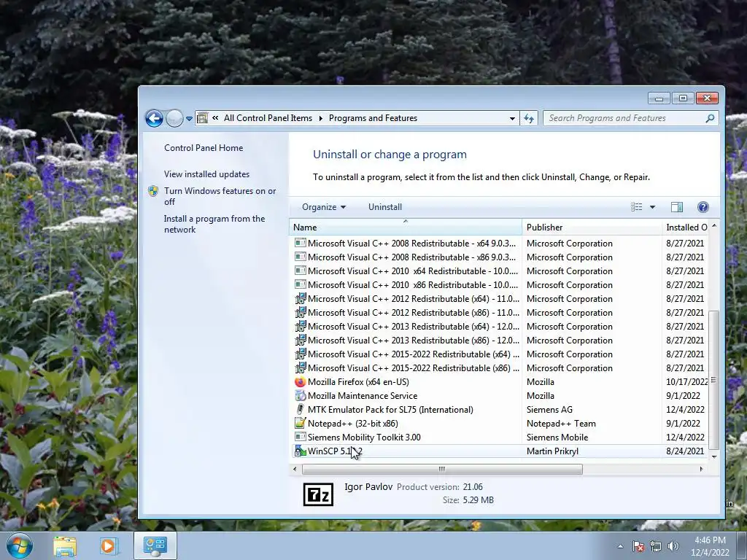Click the vertical scrollbar thumb

(x=713, y=379)
